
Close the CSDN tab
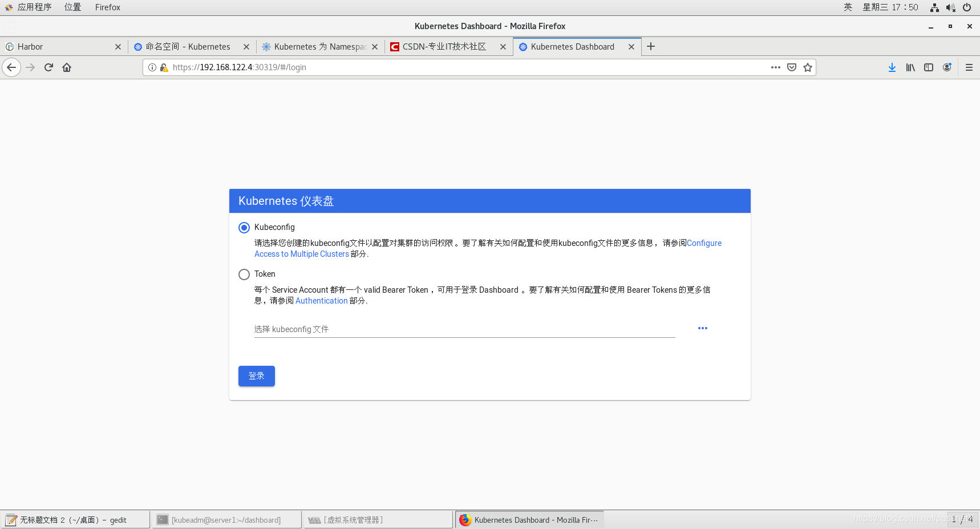pos(503,47)
